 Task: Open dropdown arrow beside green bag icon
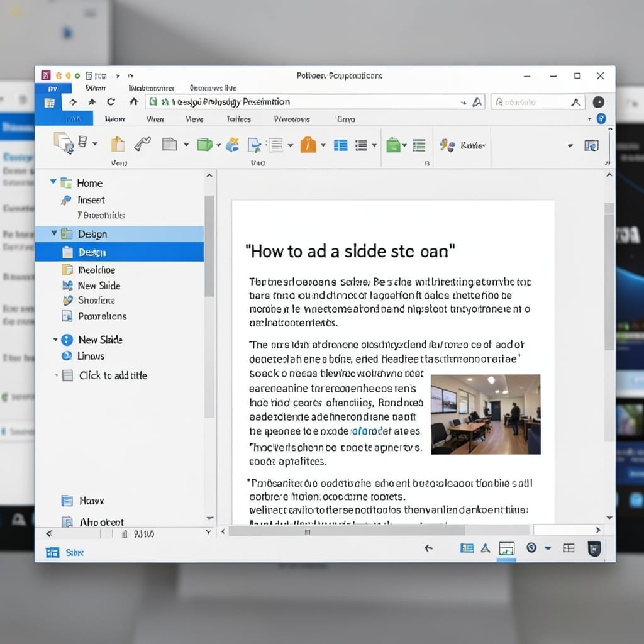coord(404,145)
